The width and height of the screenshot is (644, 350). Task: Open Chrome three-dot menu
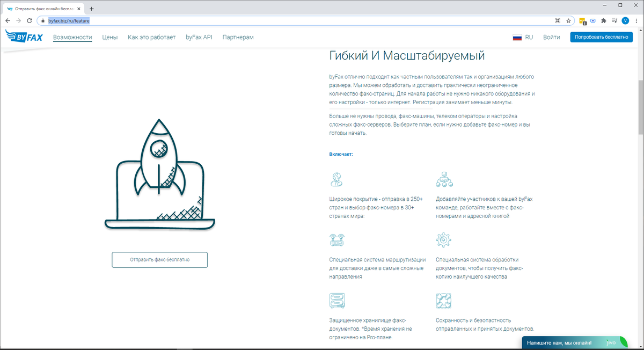(x=636, y=20)
